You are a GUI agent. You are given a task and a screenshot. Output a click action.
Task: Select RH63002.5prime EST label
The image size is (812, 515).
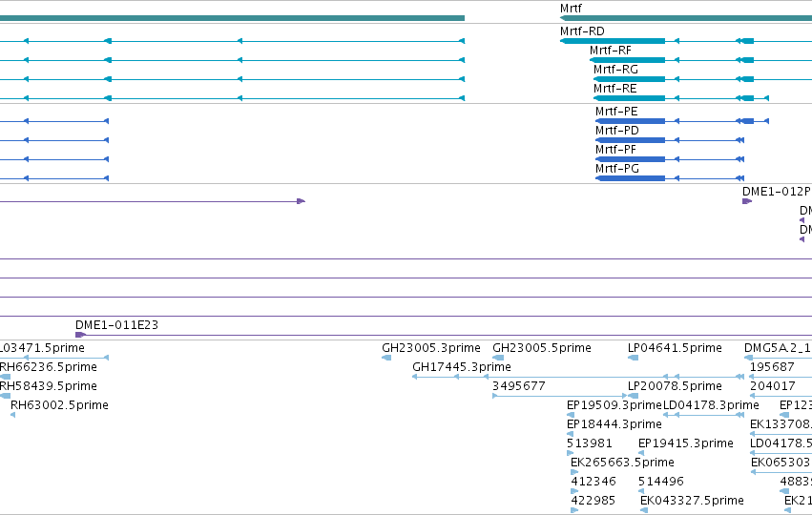[x=59, y=405]
